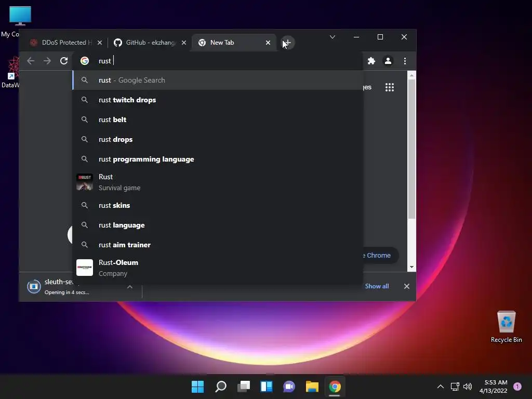532x399 pixels.
Task: Open the tab search dropdown arrow
Action: pyautogui.click(x=332, y=37)
